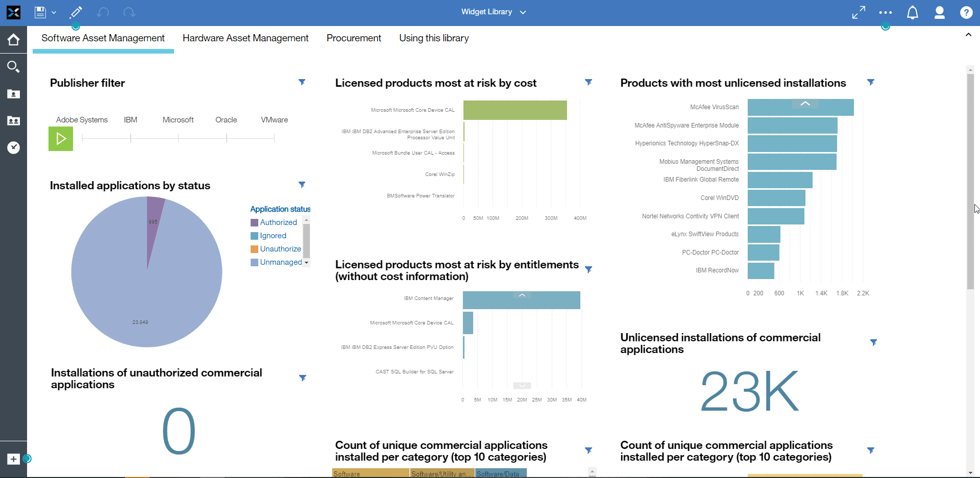Open the filter funnel on Licensed products by cost
The image size is (980, 478).
pyautogui.click(x=590, y=82)
